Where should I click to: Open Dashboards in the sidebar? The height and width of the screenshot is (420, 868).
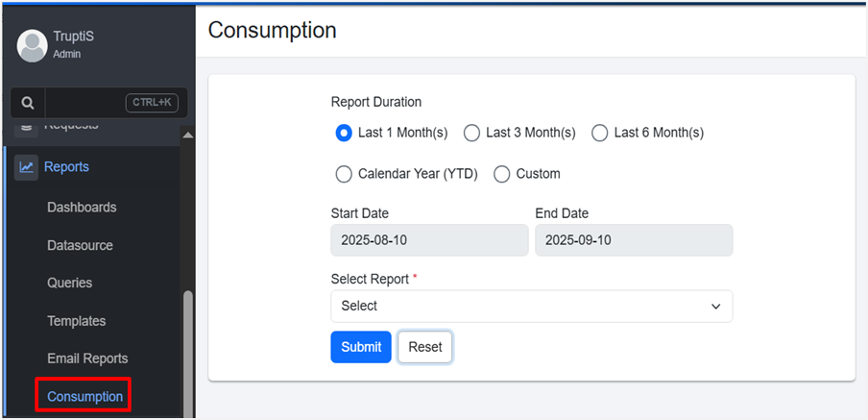tap(82, 208)
